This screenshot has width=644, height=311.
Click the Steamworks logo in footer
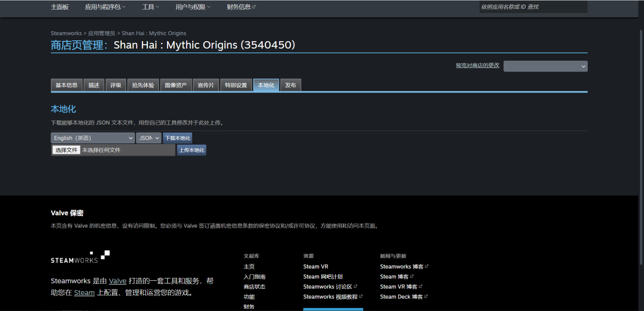pyautogui.click(x=80, y=257)
